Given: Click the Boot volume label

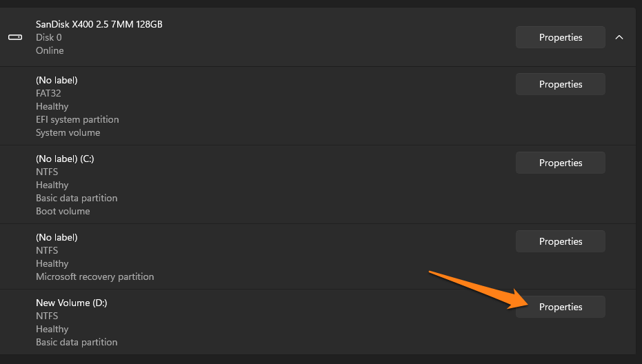Looking at the screenshot, I should pos(63,211).
